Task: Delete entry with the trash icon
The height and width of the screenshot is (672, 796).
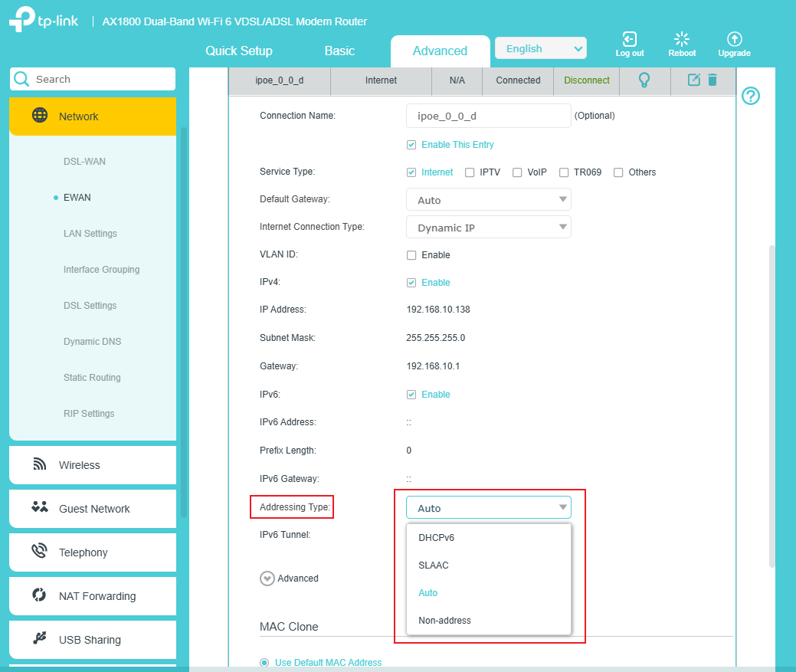Action: pyautogui.click(x=712, y=80)
